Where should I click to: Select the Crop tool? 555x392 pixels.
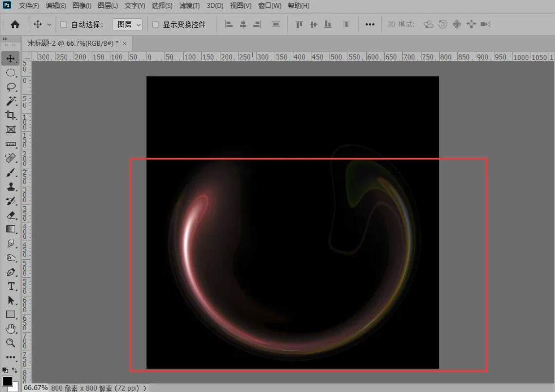point(11,116)
